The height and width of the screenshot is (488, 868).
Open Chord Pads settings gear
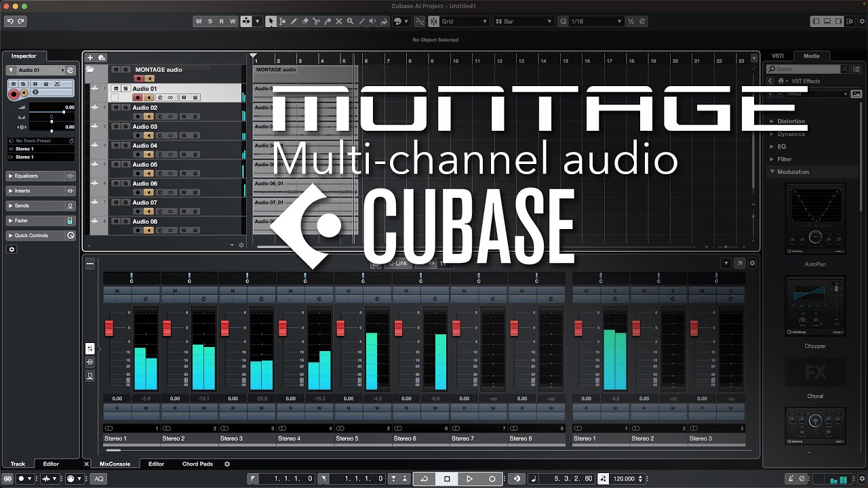pyautogui.click(x=227, y=464)
